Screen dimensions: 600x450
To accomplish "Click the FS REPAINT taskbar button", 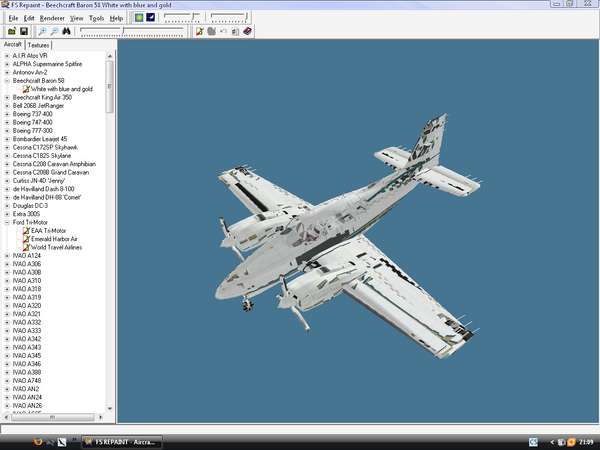I will click(122, 442).
